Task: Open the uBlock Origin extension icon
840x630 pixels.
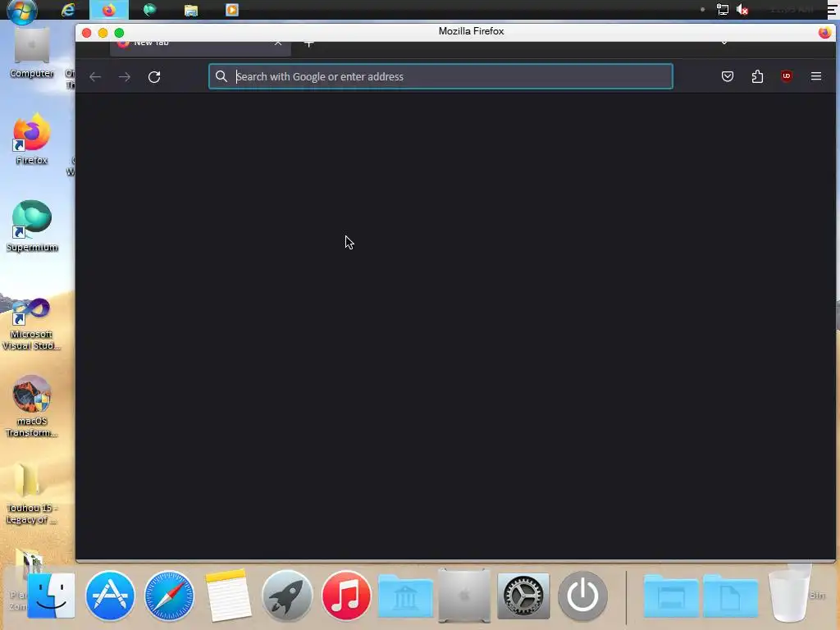Action: click(787, 76)
